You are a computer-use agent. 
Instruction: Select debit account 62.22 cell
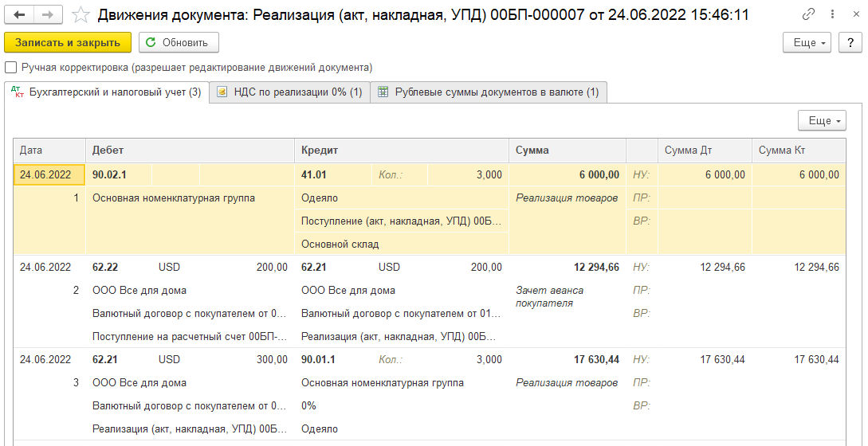(119, 268)
